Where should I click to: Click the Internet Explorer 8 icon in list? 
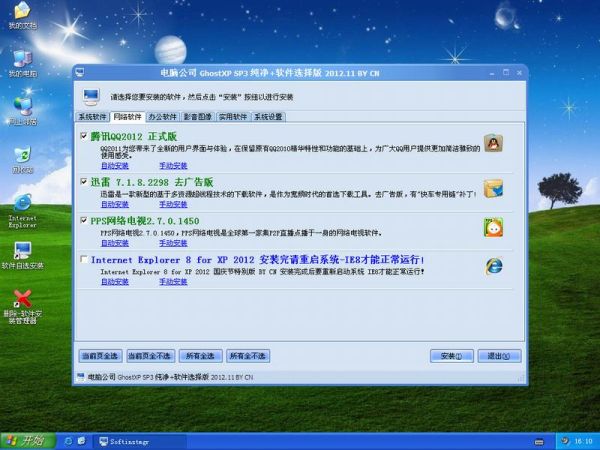493,265
